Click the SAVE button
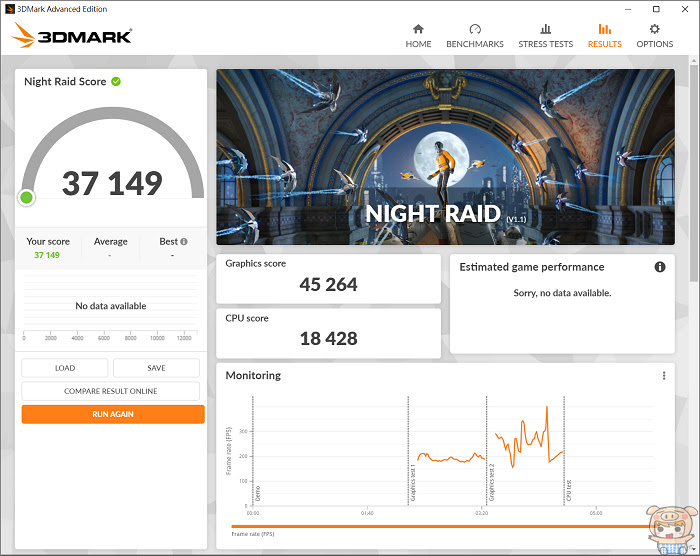 pos(156,368)
